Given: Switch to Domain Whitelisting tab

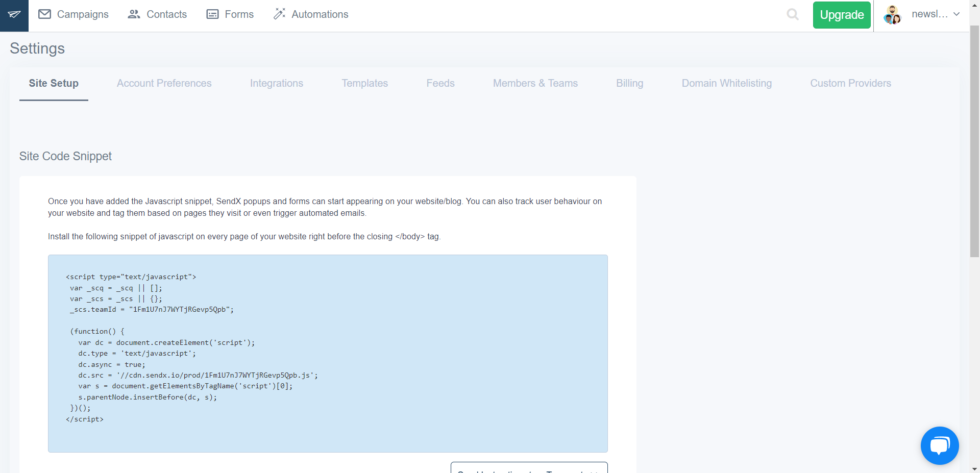Looking at the screenshot, I should (727, 84).
